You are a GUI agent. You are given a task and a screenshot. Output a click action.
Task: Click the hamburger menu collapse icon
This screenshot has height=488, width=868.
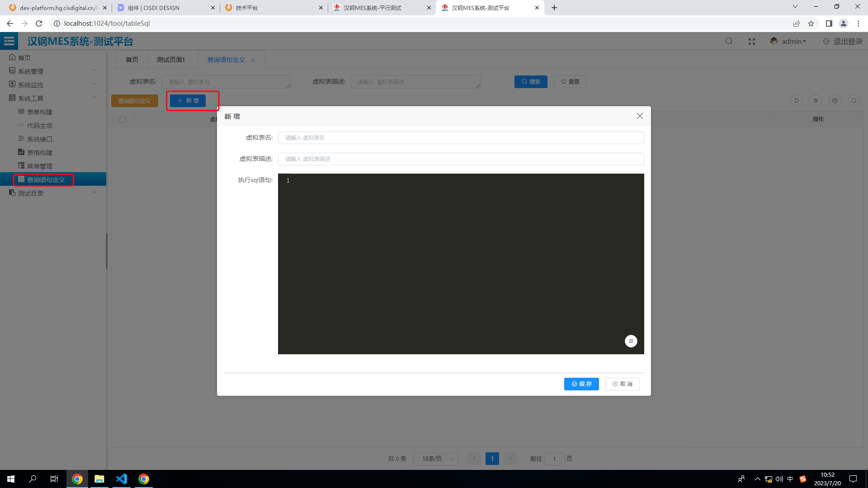click(9, 41)
